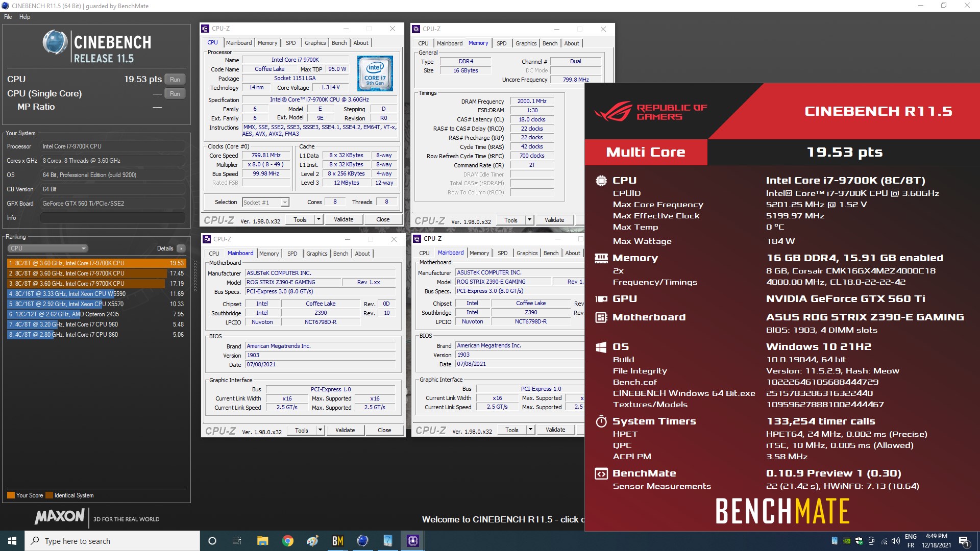The height and width of the screenshot is (551, 980).
Task: Click Close in the bottom-left Mainboard CPU-Z window
Action: coord(384,430)
